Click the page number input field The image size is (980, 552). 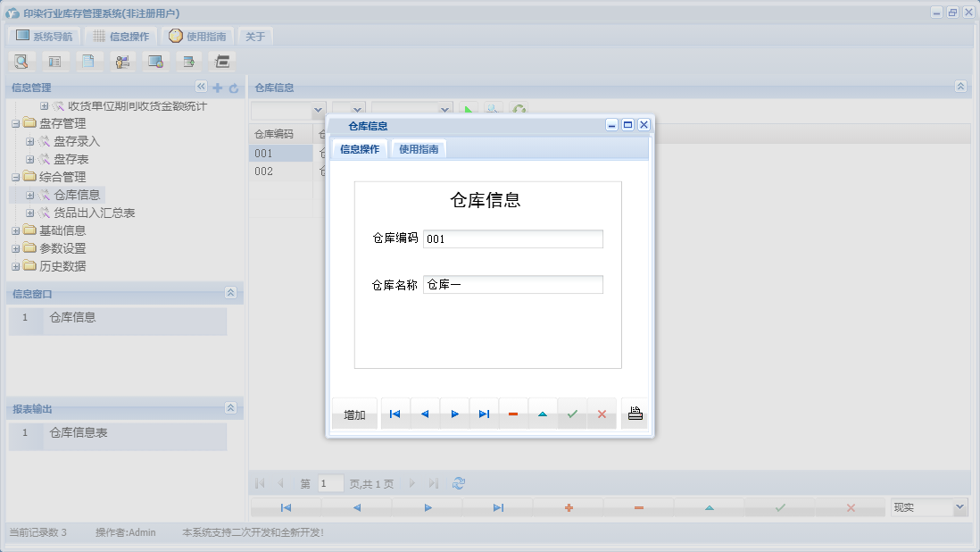point(329,482)
